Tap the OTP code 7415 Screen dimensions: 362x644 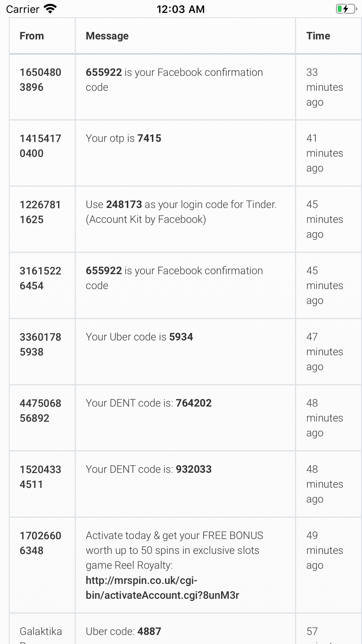coord(149,138)
